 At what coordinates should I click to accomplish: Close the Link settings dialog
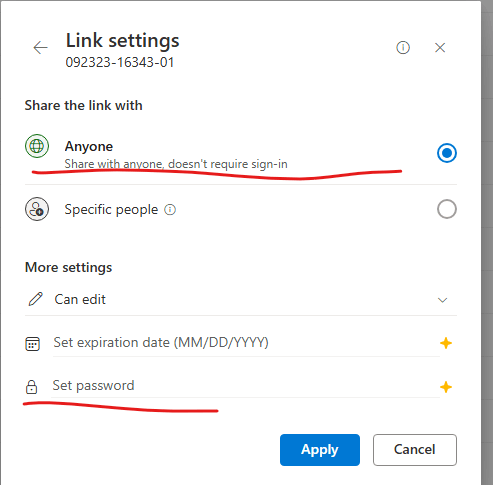point(440,48)
